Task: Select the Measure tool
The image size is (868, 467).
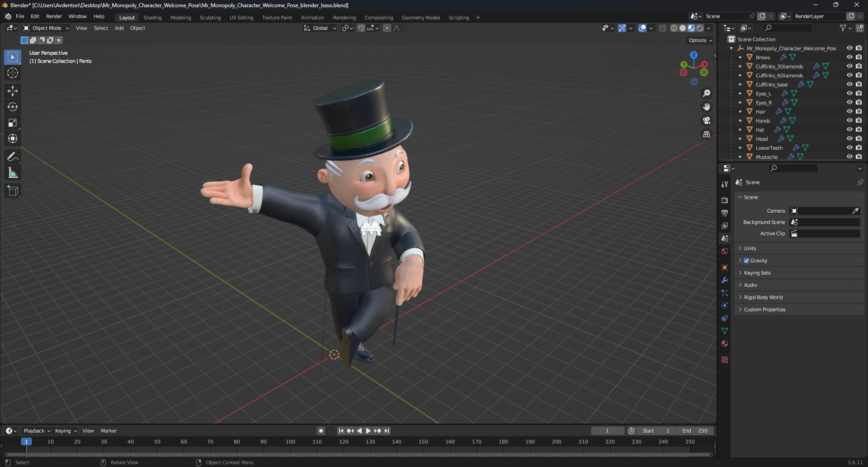Action: point(13,173)
